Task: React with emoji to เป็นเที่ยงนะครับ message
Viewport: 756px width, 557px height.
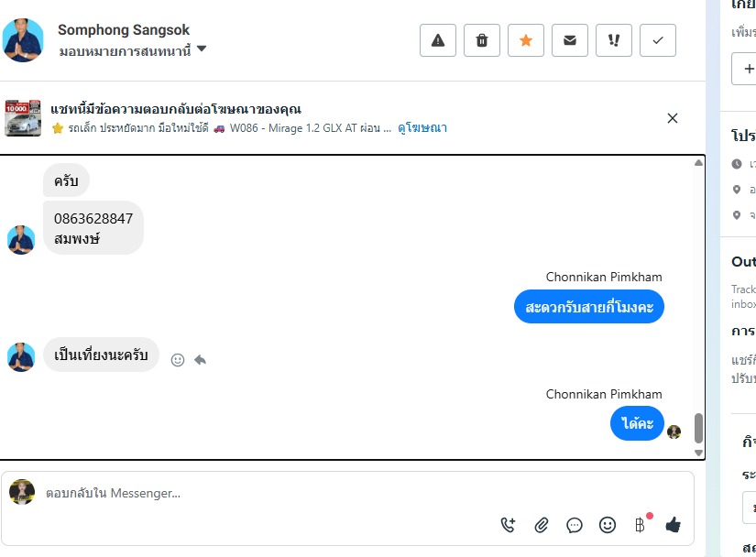Action: click(178, 360)
